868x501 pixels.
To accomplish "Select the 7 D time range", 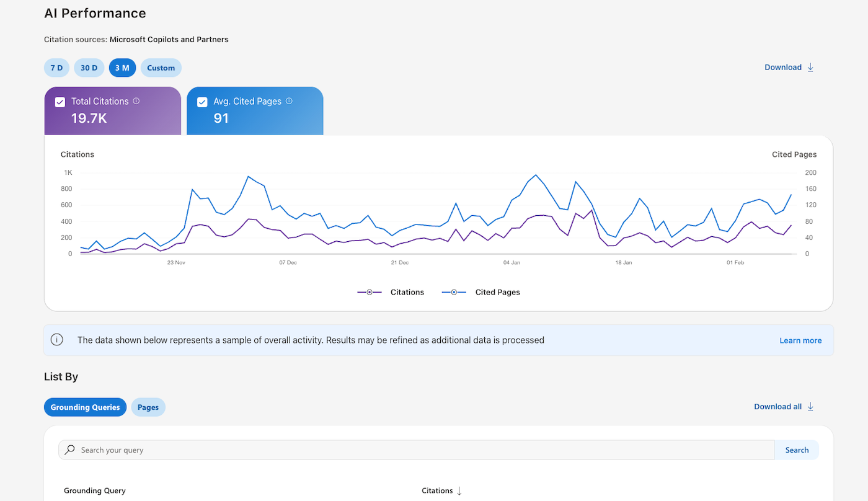I will coord(56,68).
